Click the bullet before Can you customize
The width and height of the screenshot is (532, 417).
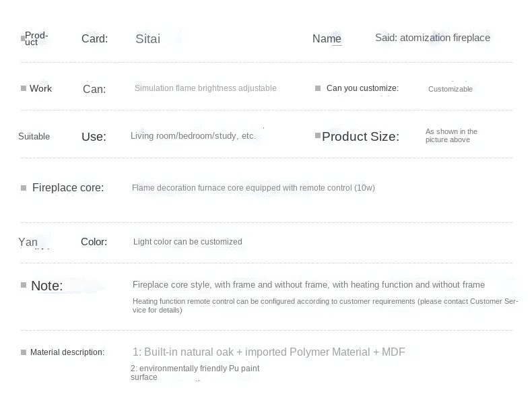(318, 88)
